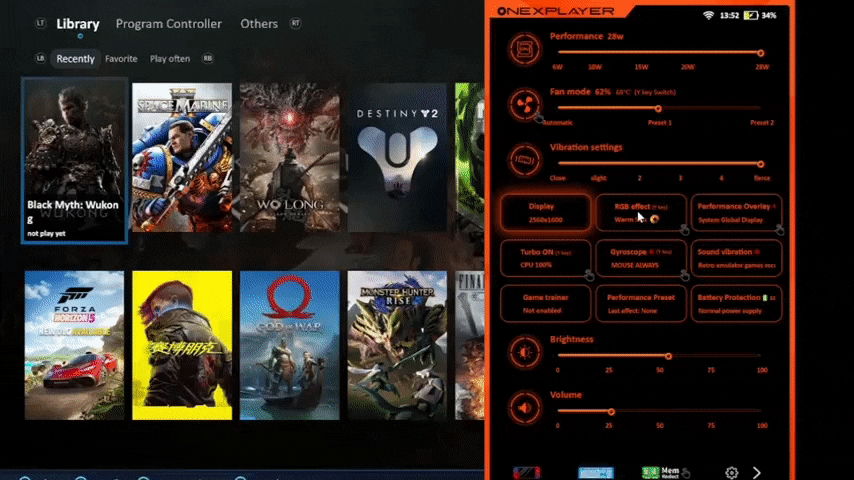Switch to the Library tab
The width and height of the screenshot is (854, 480).
(x=78, y=24)
